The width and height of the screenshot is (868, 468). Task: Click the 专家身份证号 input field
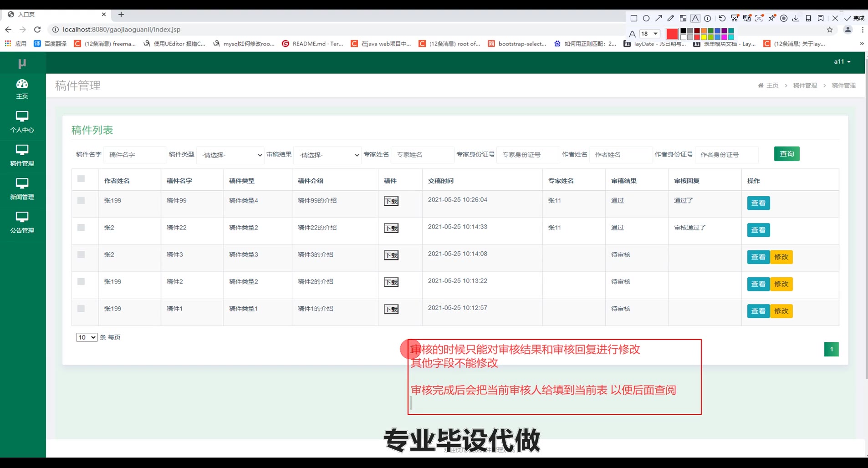coord(528,155)
